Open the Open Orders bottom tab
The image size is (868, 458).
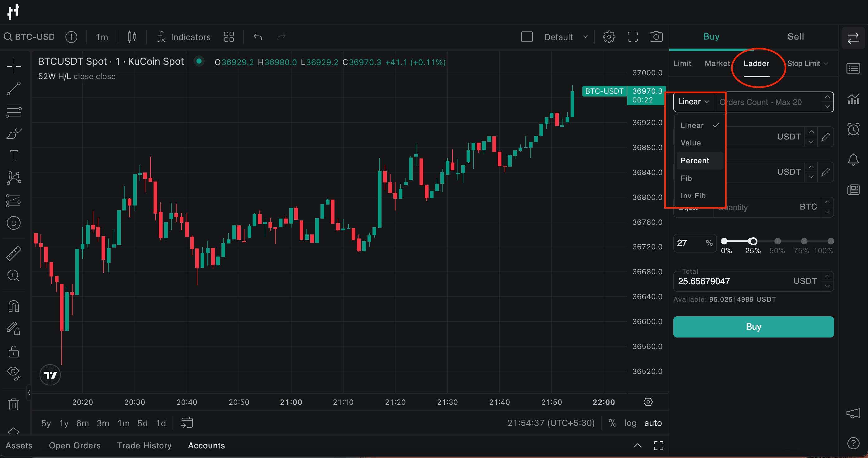click(75, 446)
